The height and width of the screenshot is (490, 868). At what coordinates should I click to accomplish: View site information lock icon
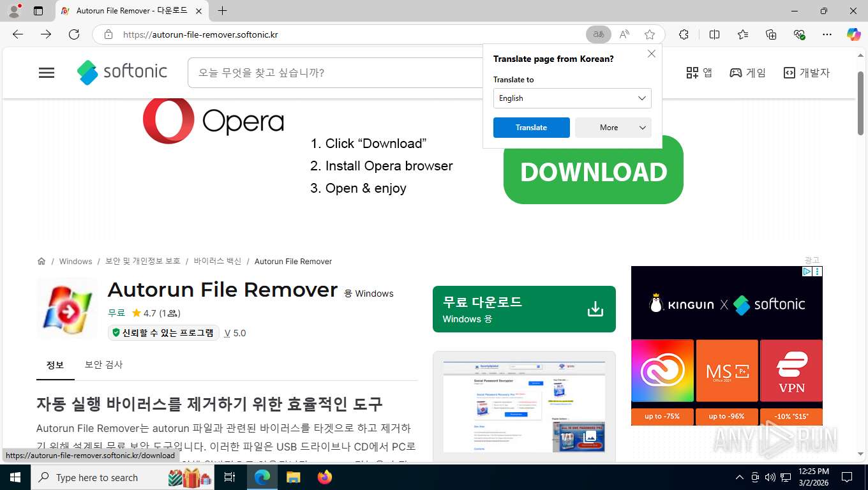[108, 34]
